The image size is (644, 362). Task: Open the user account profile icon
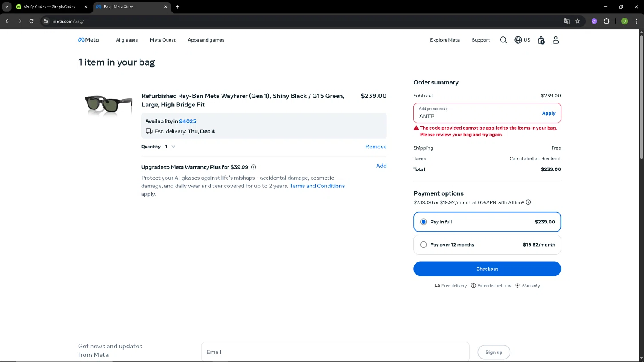coord(556,40)
